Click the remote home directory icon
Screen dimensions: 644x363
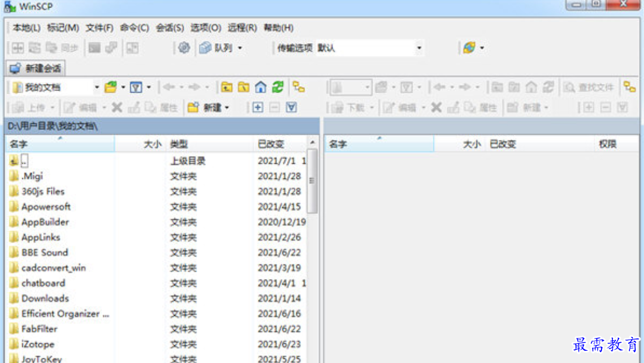pos(531,87)
